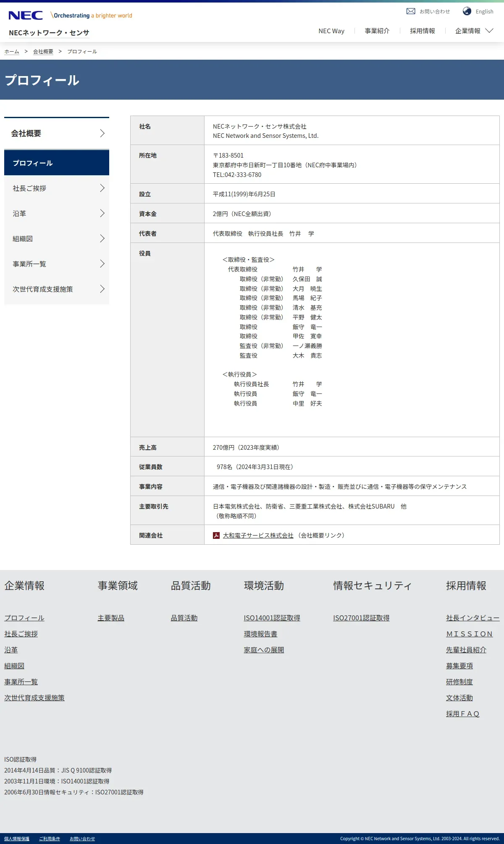Click お問い合わせ link in bottom bar
The width and height of the screenshot is (504, 844).
[82, 839]
